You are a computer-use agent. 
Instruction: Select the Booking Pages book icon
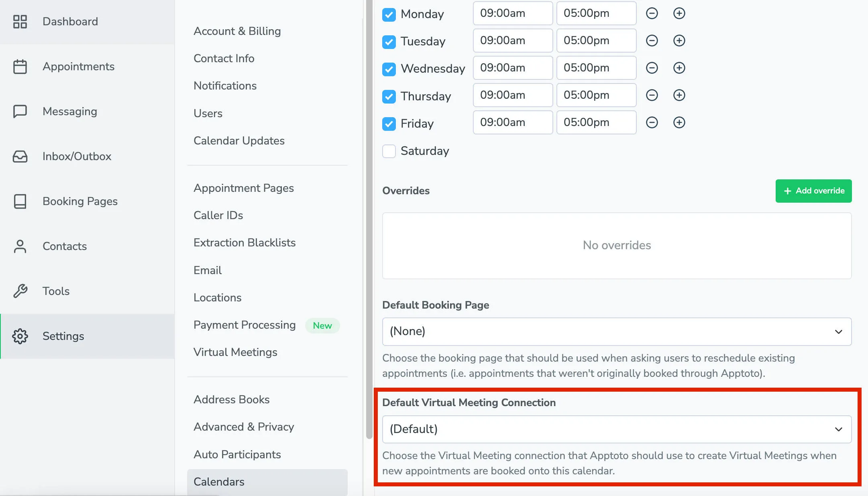click(20, 201)
